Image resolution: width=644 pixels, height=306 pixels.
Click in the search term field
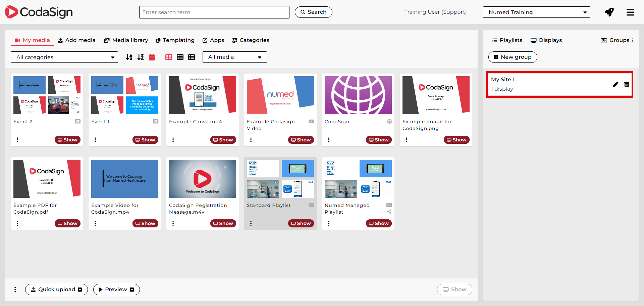click(214, 12)
